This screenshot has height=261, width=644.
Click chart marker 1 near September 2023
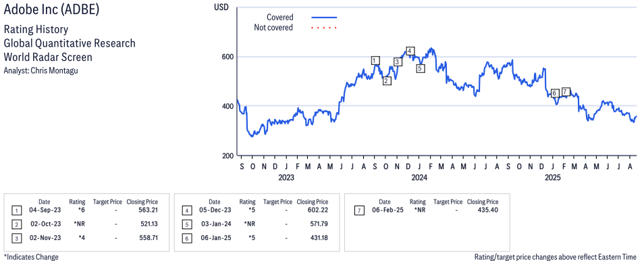point(375,60)
